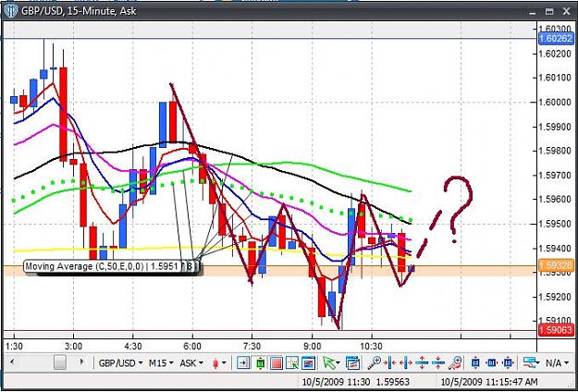Click the 10/5/2009 11:15:47 AM clock text
The image size is (578, 392).
click(x=489, y=382)
